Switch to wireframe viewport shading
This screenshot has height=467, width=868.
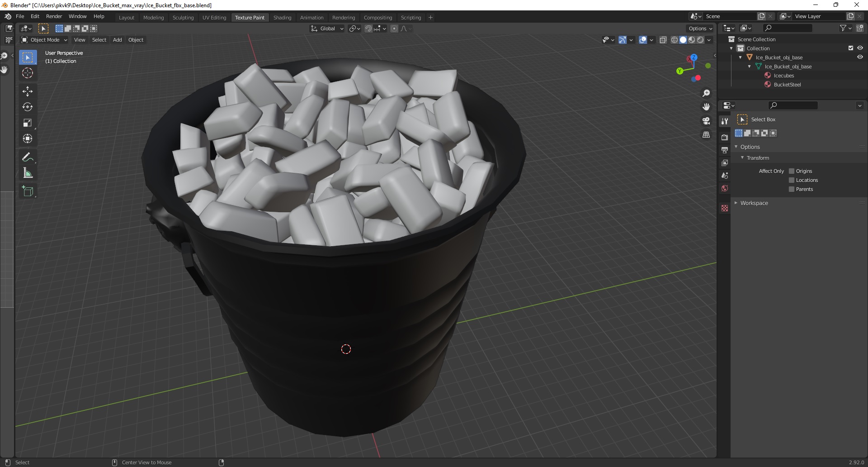675,40
